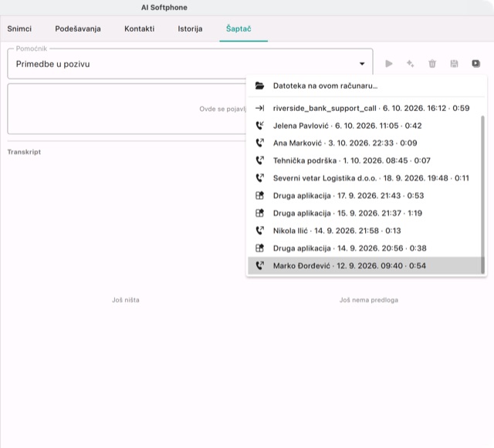
Task: Click the sparkle AI generate icon
Action: (410, 64)
